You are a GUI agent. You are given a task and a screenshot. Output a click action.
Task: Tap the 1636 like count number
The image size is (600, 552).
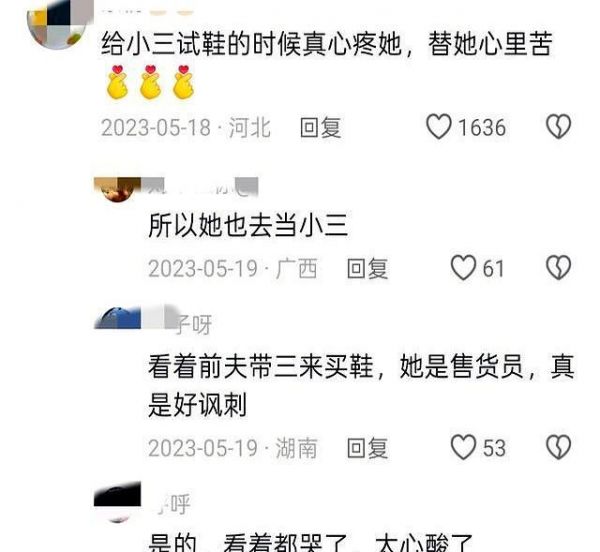coord(482,127)
